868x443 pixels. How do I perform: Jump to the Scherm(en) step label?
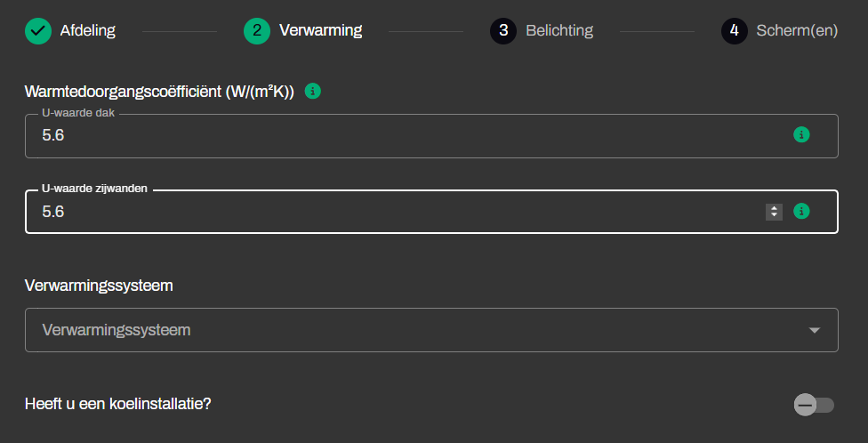click(797, 31)
